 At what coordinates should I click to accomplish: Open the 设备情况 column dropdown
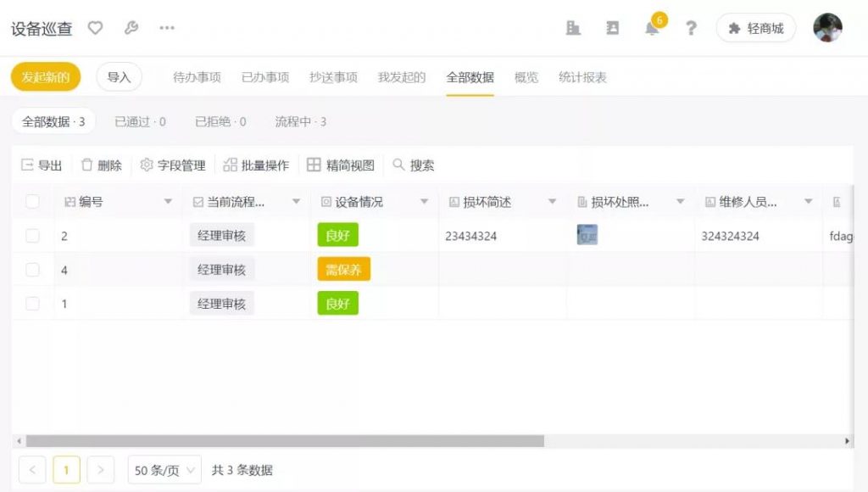[424, 201]
